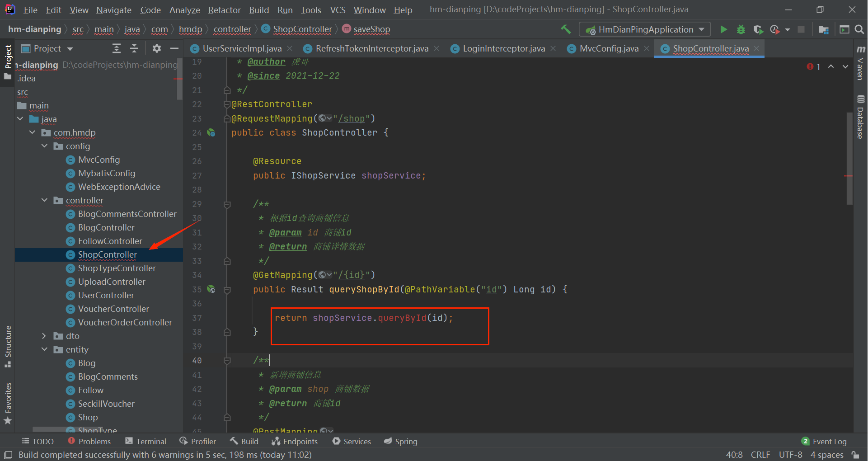Fold the Javadoc comment at line 29

click(227, 204)
